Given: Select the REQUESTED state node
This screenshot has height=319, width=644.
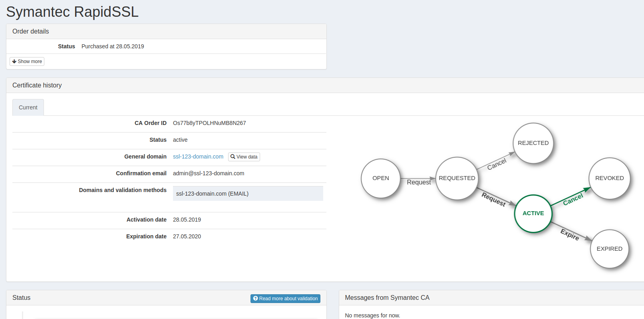Looking at the screenshot, I should click(457, 178).
